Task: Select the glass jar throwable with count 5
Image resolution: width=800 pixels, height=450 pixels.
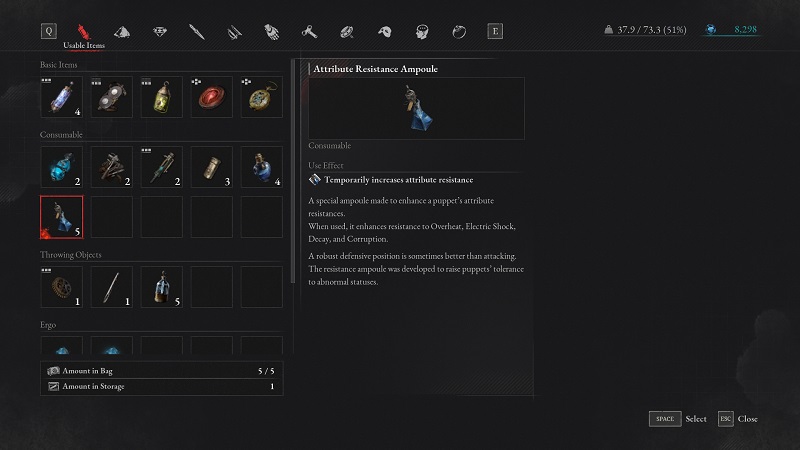Action: 161,287
